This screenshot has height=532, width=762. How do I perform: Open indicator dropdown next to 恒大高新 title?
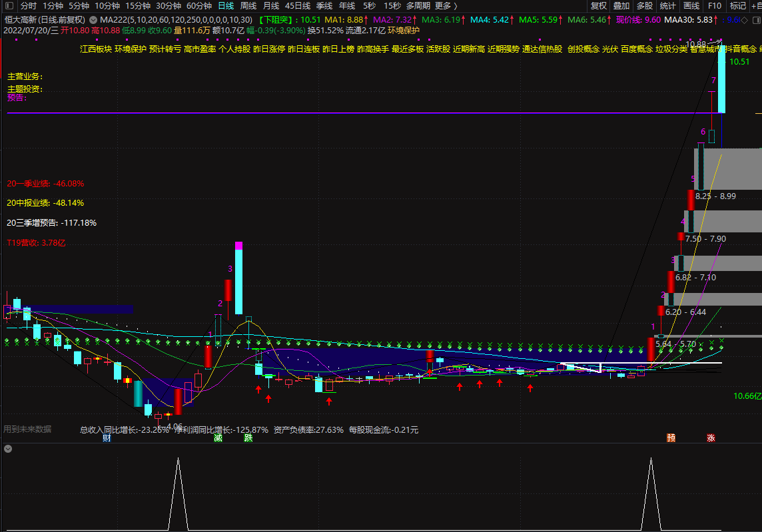click(93, 20)
